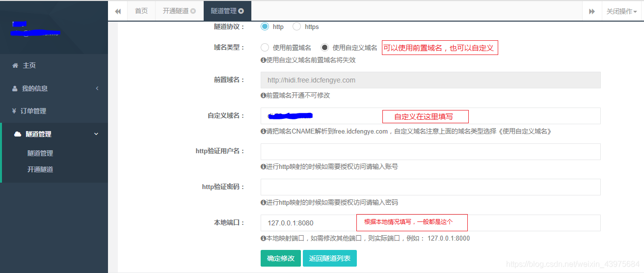Collapse the 隧道管理 sidebar menu chevron
Screen dimensions: 644x273
pos(96,134)
